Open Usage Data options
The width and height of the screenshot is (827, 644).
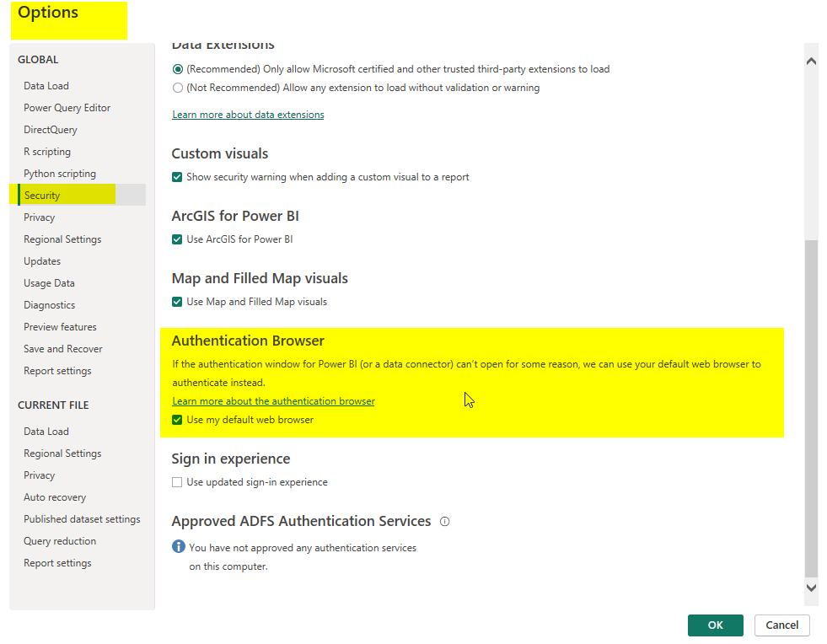tap(49, 283)
